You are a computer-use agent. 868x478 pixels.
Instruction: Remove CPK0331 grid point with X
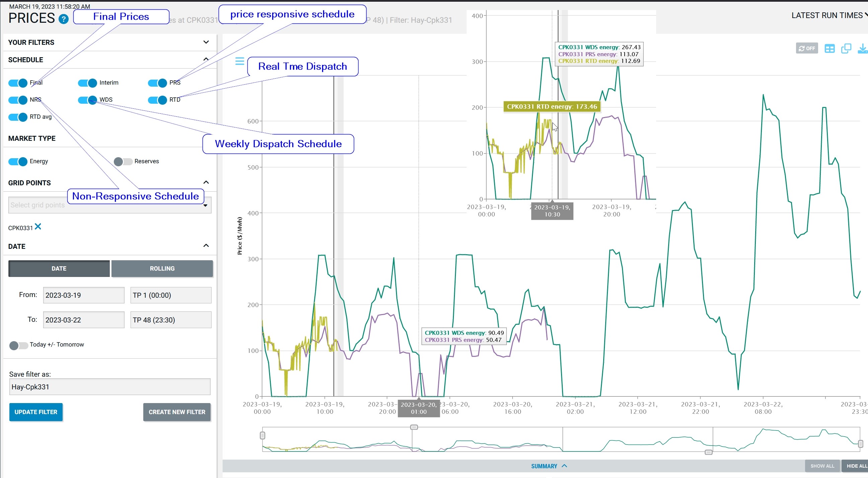click(38, 226)
